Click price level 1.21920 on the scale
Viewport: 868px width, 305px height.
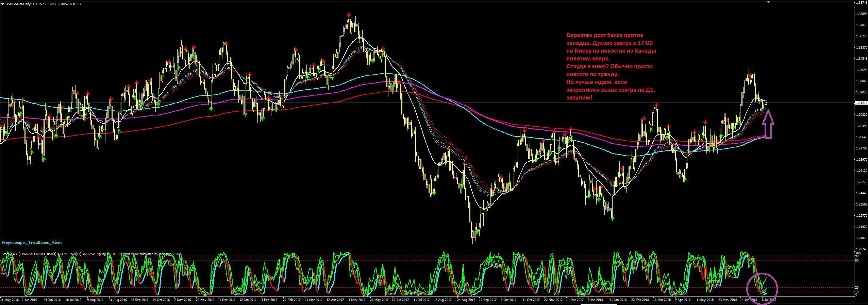861,227
